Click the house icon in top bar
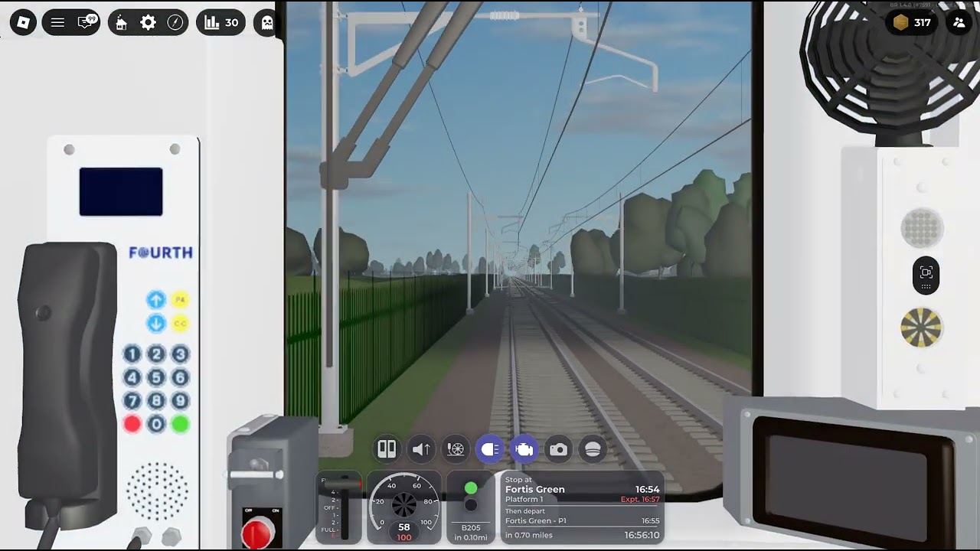Image resolution: width=980 pixels, height=551 pixels. [x=121, y=22]
